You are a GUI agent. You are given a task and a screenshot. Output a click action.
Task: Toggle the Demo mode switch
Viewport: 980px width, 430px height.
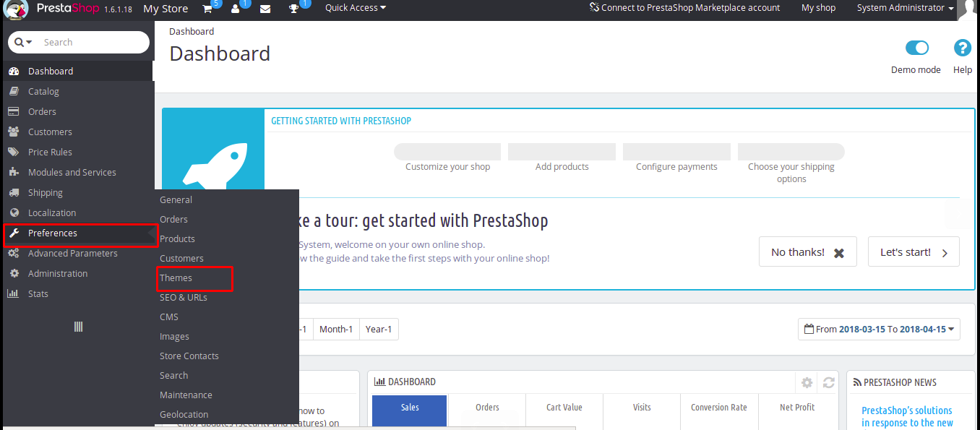(x=916, y=48)
